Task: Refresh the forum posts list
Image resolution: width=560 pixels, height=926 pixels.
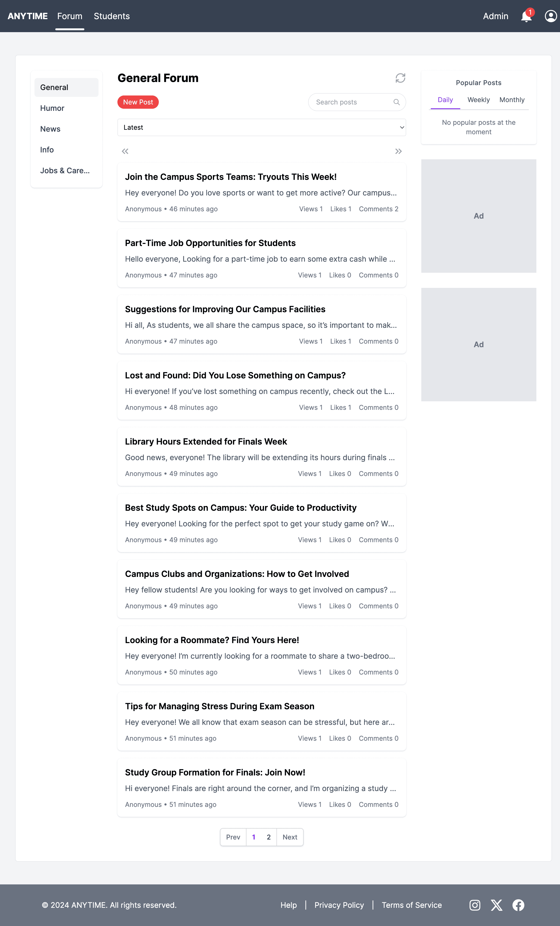Action: pyautogui.click(x=400, y=78)
